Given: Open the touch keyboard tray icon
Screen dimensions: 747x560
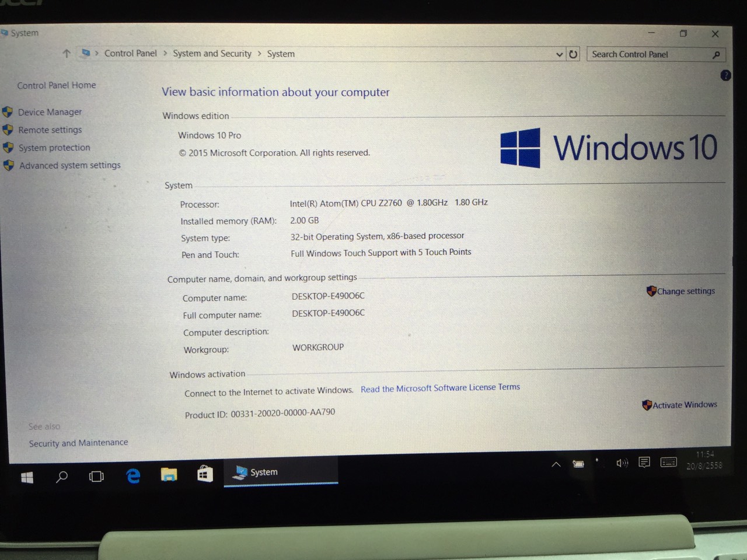Looking at the screenshot, I should coord(669,462).
